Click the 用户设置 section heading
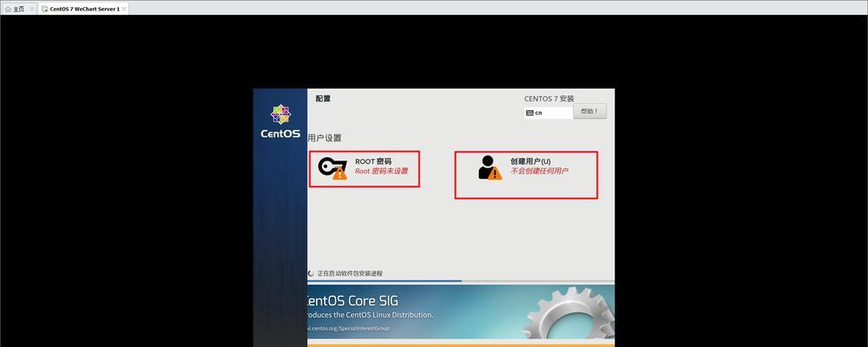868x347 pixels. 325,138
